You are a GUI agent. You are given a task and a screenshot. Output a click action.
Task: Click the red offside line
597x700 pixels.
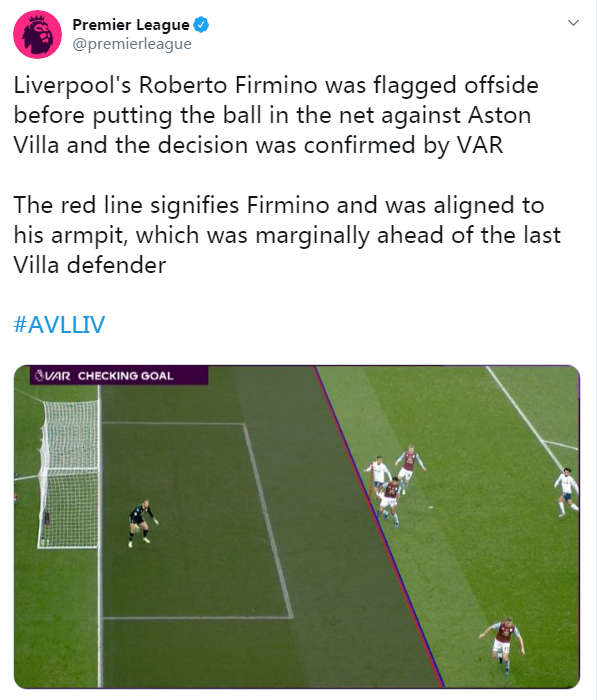[x=380, y=527]
